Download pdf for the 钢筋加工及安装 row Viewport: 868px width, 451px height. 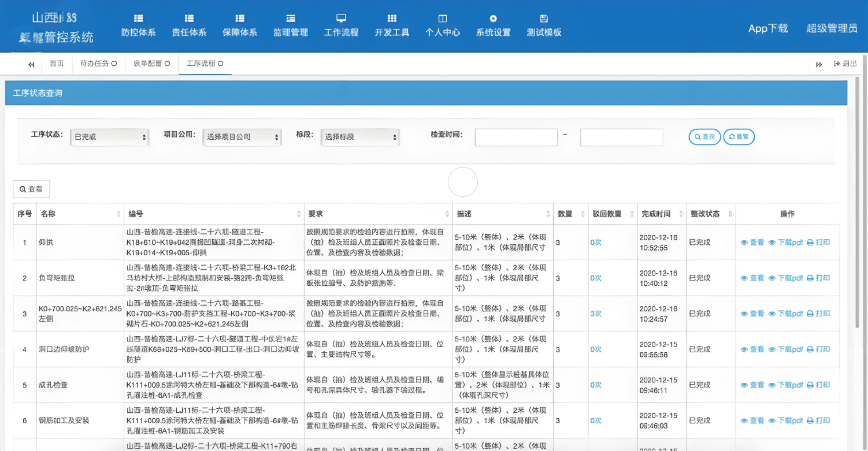pyautogui.click(x=786, y=420)
